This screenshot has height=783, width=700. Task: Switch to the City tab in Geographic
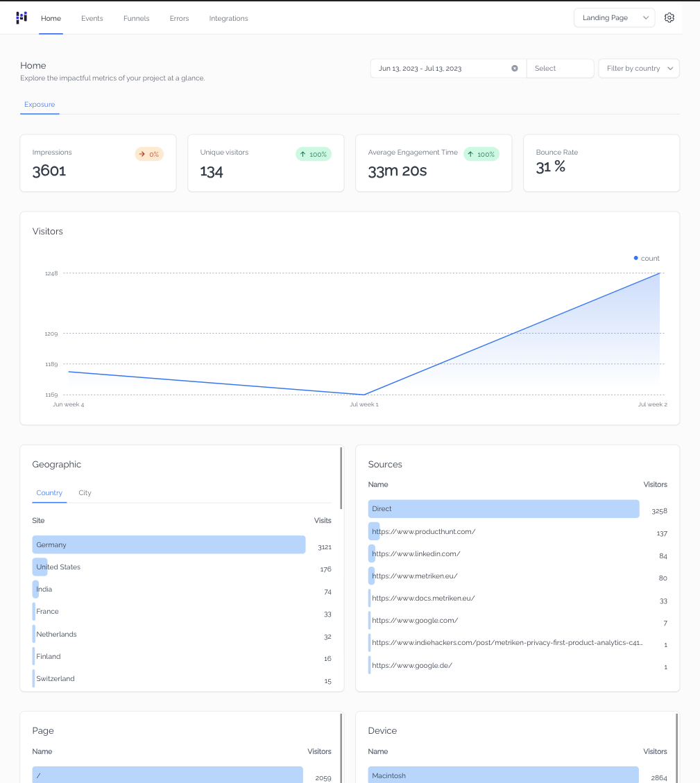click(x=85, y=493)
